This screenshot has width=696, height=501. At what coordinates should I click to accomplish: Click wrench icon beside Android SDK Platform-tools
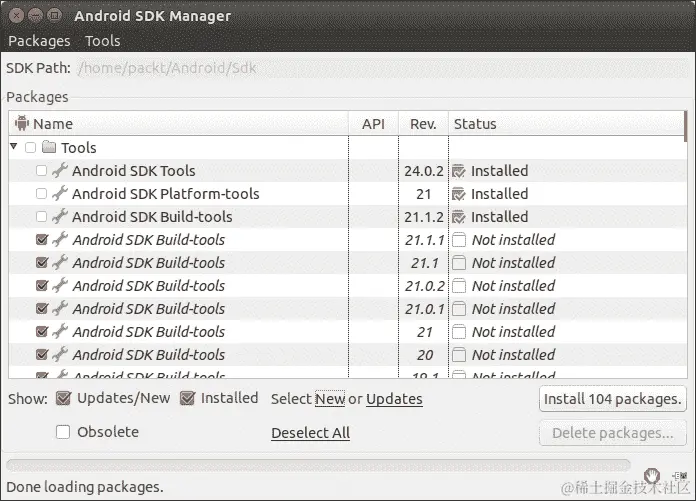point(60,193)
